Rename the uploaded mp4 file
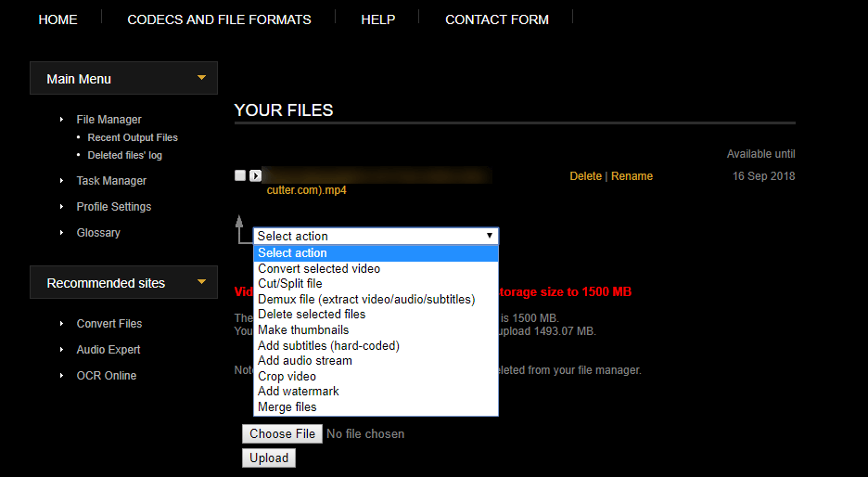The image size is (868, 477). (632, 176)
